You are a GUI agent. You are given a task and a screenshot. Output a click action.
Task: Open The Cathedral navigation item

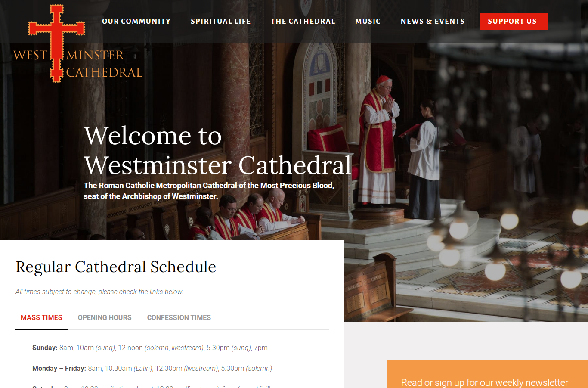[x=303, y=21]
